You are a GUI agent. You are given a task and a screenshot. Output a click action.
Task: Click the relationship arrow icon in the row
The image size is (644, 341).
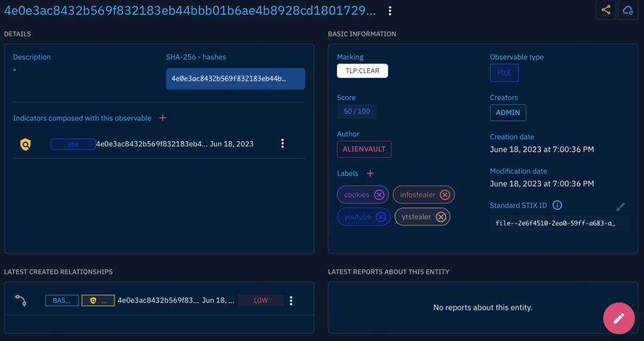[x=20, y=301]
